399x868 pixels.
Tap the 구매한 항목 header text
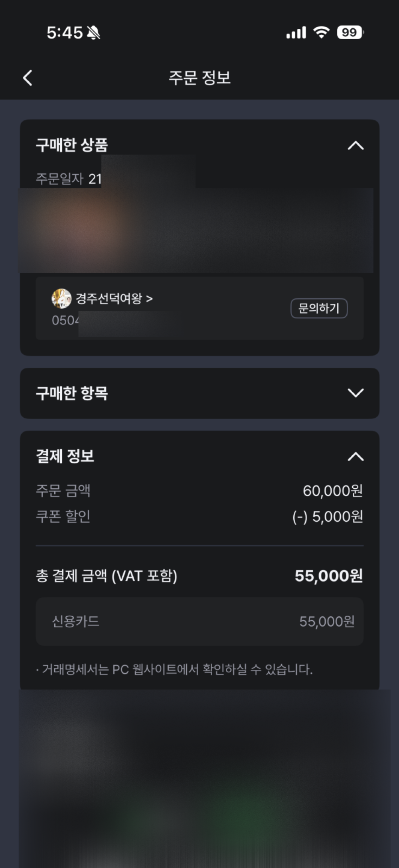point(72,393)
